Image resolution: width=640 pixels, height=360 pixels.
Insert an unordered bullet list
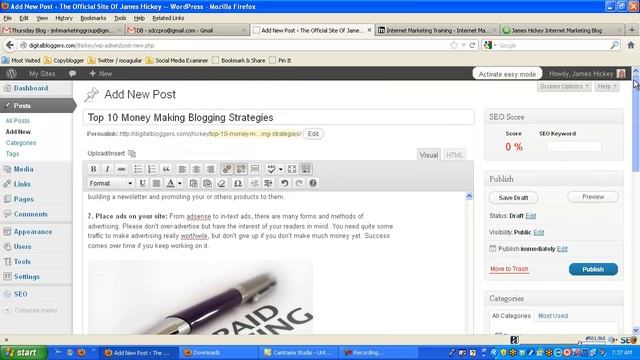(x=138, y=169)
